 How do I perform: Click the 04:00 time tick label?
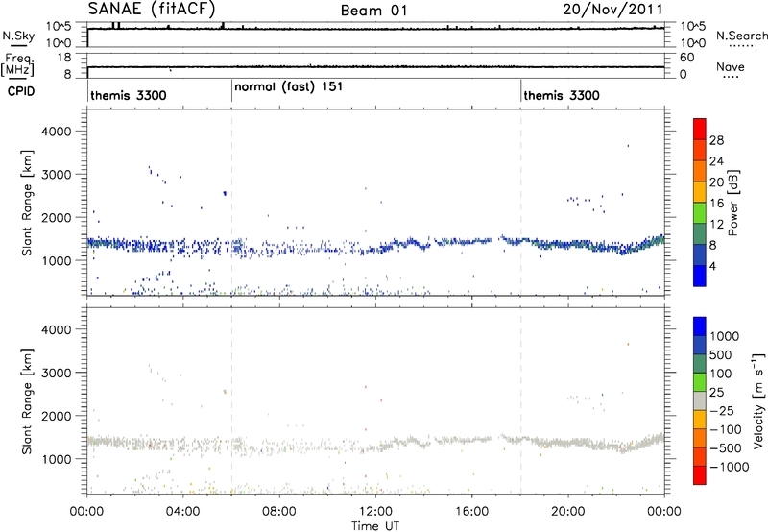coord(182,512)
